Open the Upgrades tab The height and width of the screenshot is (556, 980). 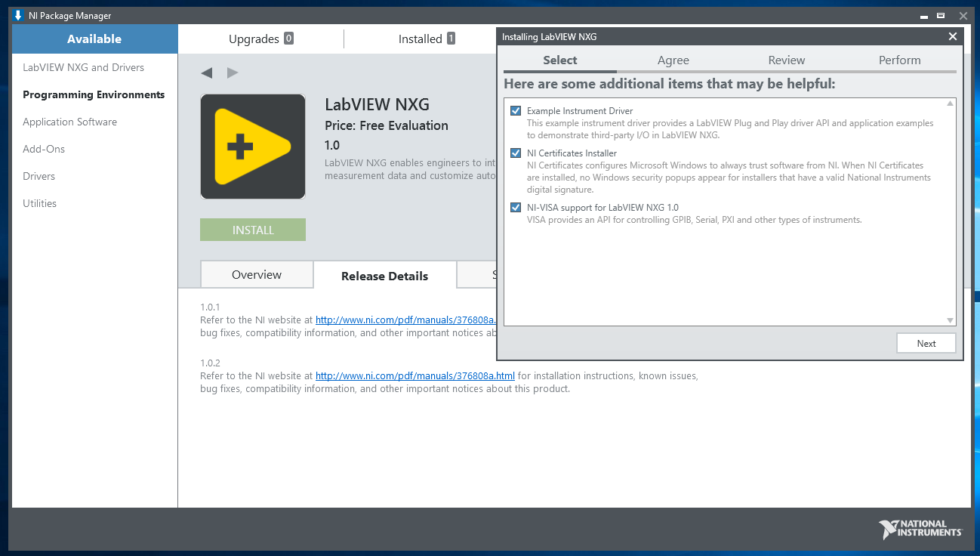coord(260,39)
